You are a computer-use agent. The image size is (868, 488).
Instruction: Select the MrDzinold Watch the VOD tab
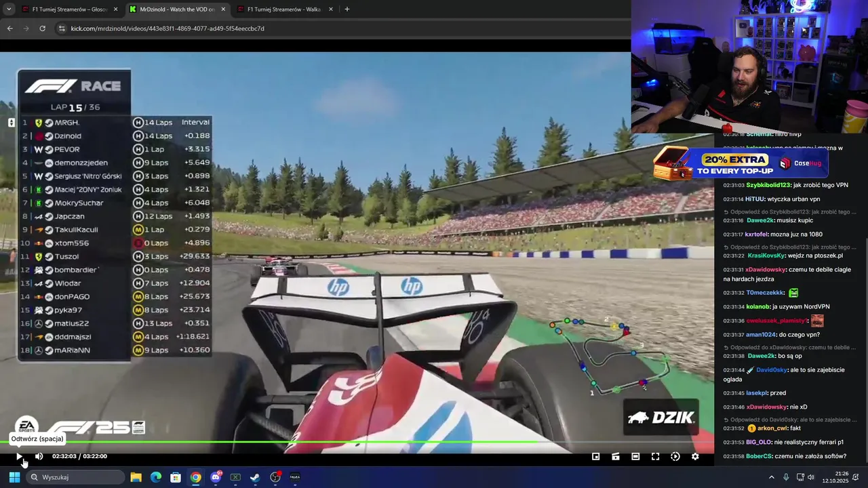[176, 9]
